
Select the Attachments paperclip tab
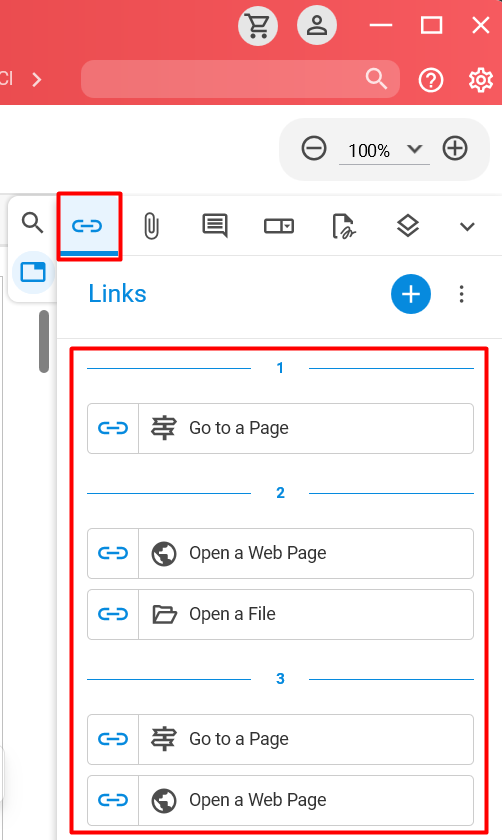[152, 226]
